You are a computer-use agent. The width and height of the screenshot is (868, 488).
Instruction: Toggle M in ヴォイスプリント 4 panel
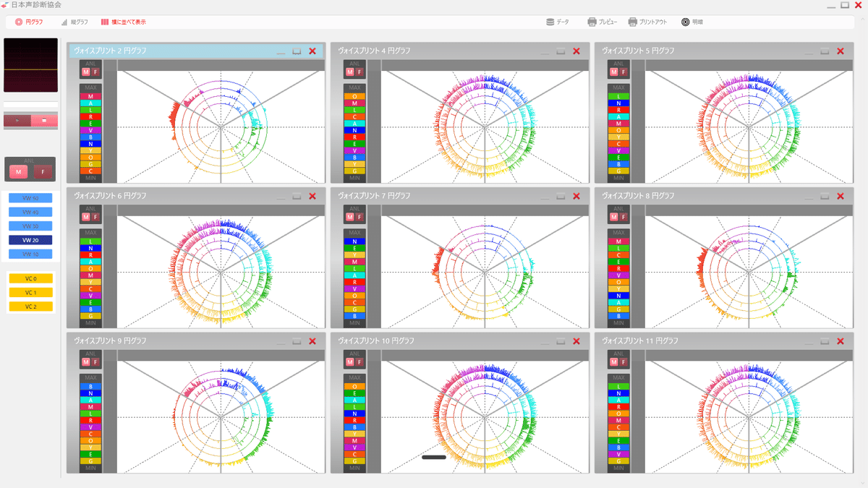(x=350, y=72)
